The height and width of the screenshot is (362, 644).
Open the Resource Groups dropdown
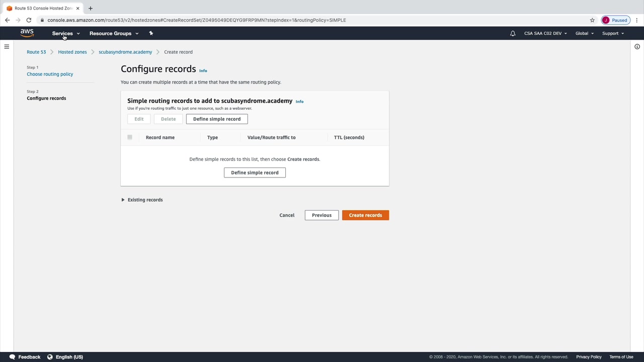114,33
